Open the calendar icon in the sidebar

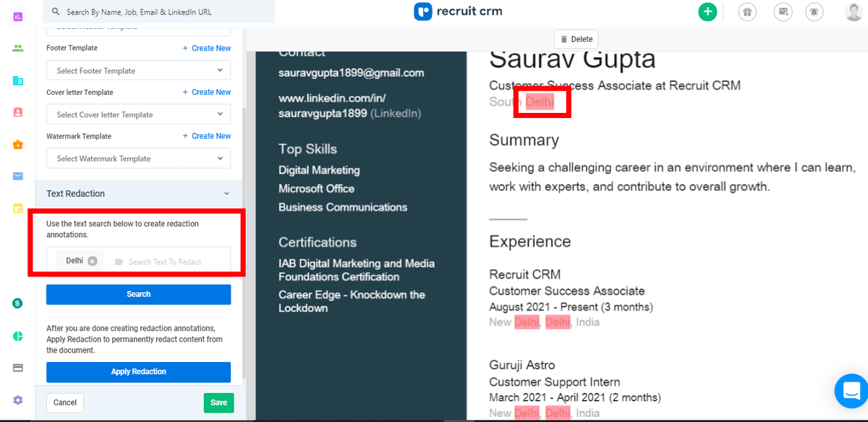click(x=17, y=208)
